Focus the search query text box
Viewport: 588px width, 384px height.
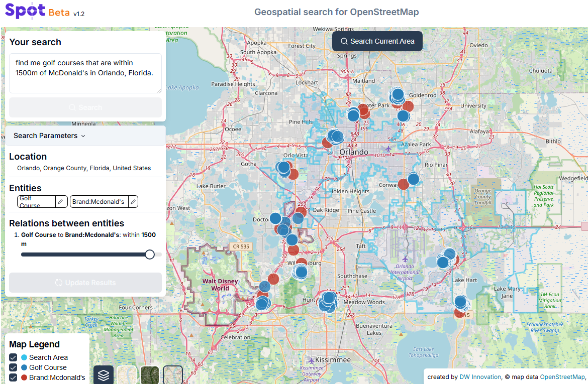pyautogui.click(x=85, y=73)
